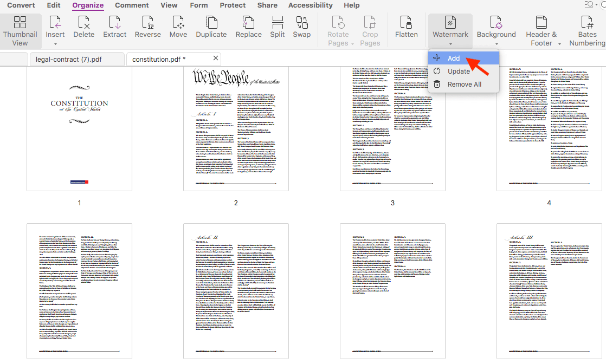Image resolution: width=606 pixels, height=364 pixels.
Task: Click the page number 3 label
Action: click(392, 203)
